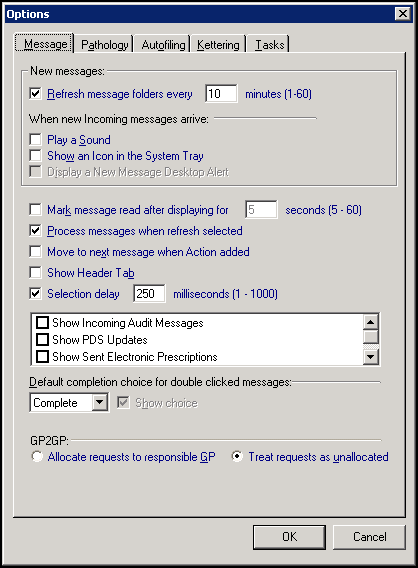Go to the Tasks tab

(x=269, y=45)
